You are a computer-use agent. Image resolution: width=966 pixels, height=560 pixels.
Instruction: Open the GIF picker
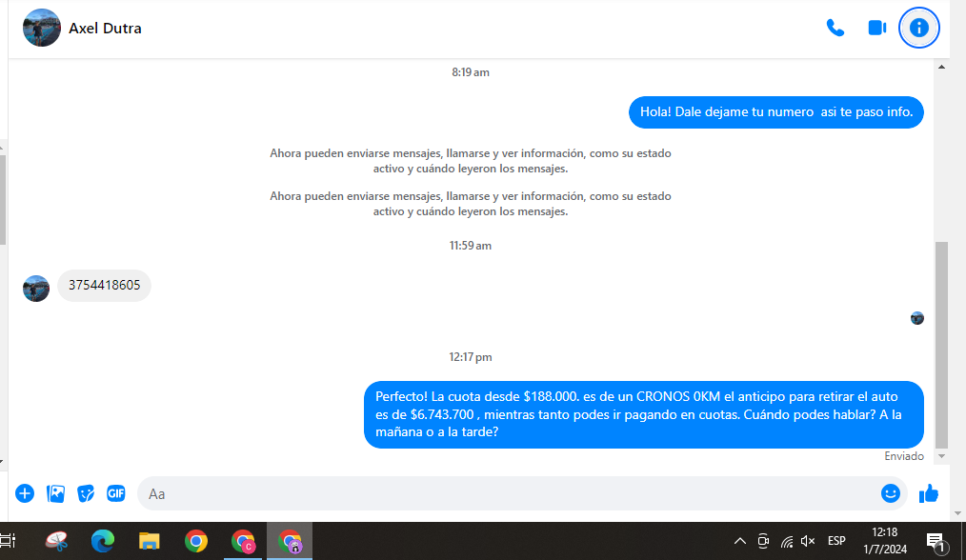[x=116, y=493]
